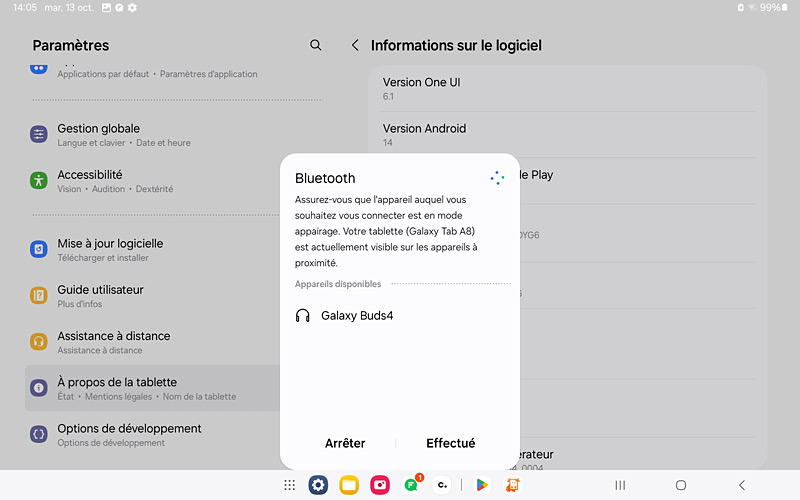Viewport: 800px width, 500px height.
Task: Launch Settings gear app from taskbar
Action: click(x=318, y=485)
